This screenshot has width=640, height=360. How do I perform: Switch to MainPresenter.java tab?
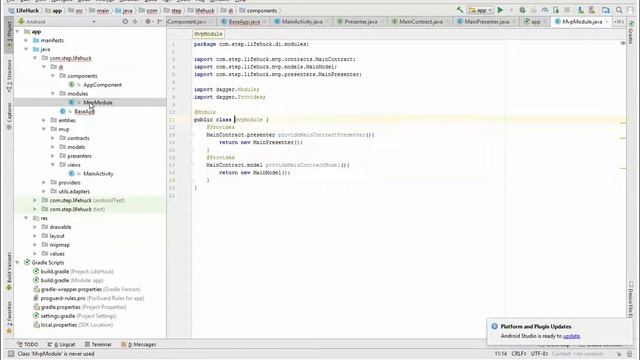pos(487,22)
